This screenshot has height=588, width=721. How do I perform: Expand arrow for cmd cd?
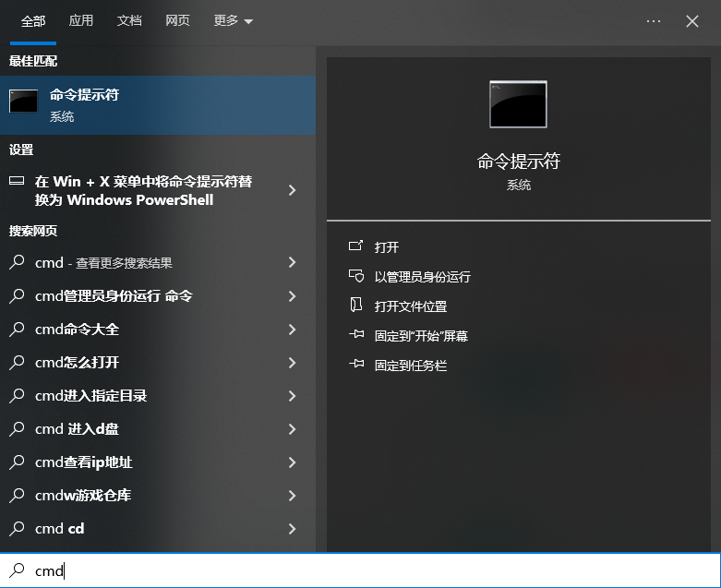coord(292,529)
